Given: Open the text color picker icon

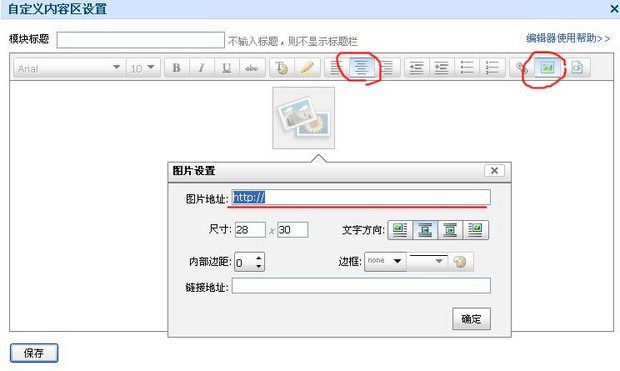Looking at the screenshot, I should pos(282,68).
